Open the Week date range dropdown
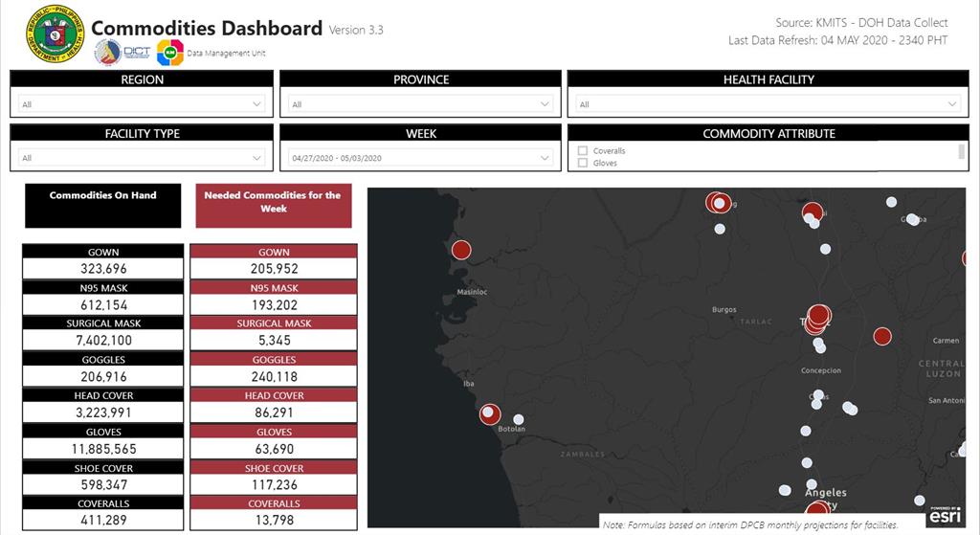 (420, 158)
